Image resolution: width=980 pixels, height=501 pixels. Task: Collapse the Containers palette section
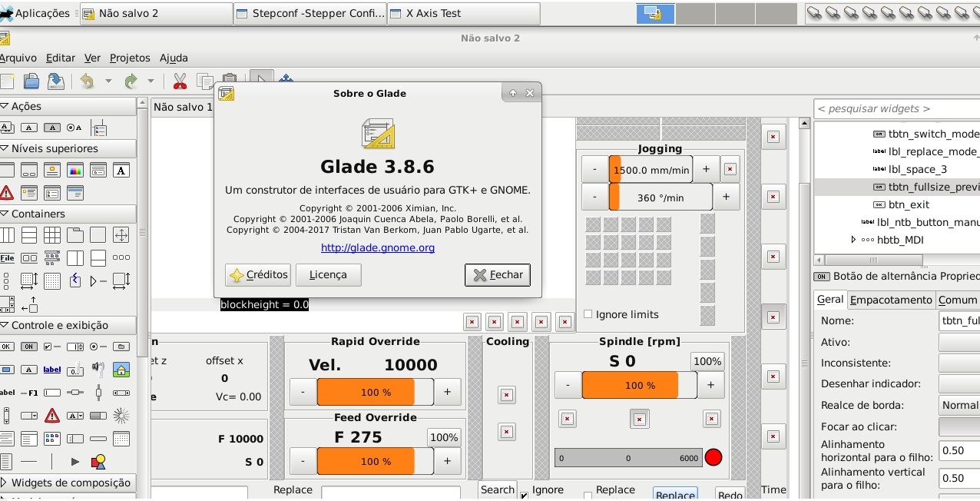click(5, 214)
